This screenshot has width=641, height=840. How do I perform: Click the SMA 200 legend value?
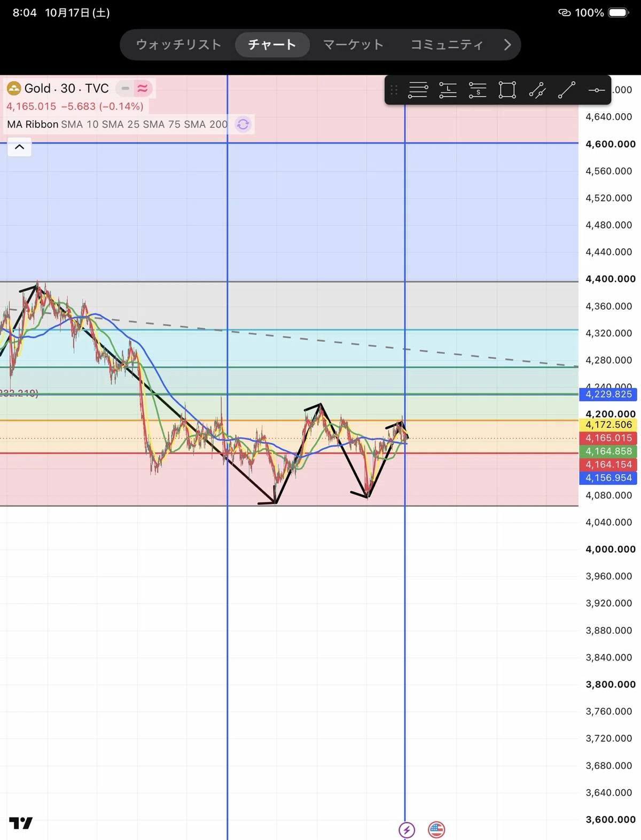click(x=206, y=124)
